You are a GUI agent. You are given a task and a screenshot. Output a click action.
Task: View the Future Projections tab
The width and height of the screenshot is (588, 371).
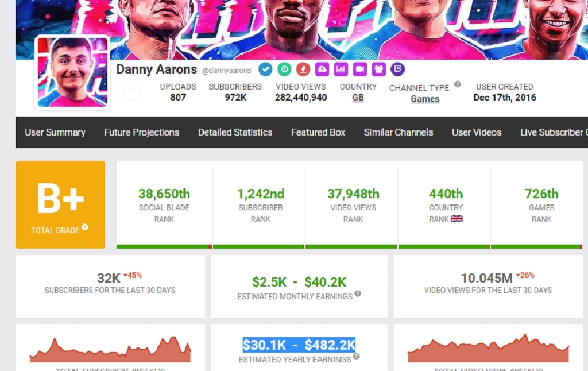141,132
